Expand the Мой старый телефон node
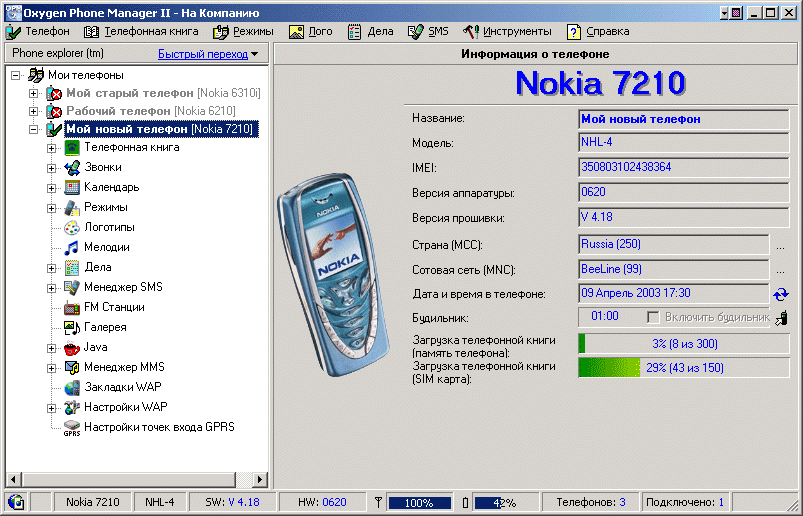The height and width of the screenshot is (516, 803). click(x=33, y=93)
